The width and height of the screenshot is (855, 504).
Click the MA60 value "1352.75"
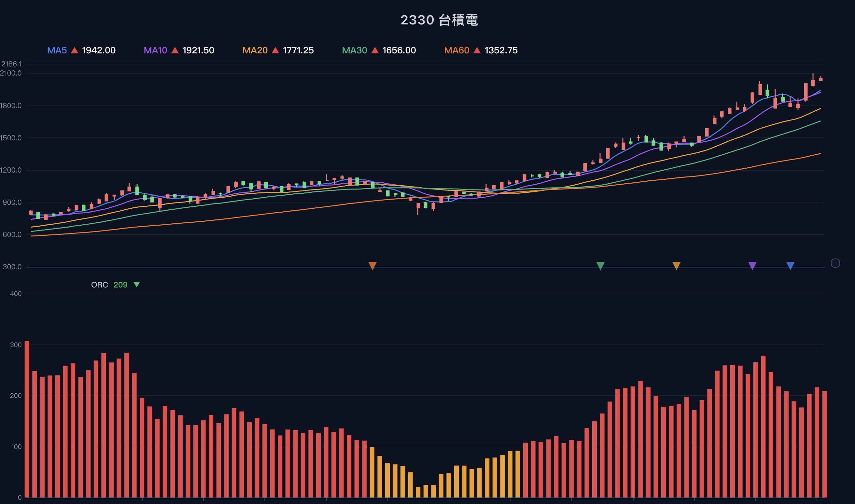[x=501, y=50]
